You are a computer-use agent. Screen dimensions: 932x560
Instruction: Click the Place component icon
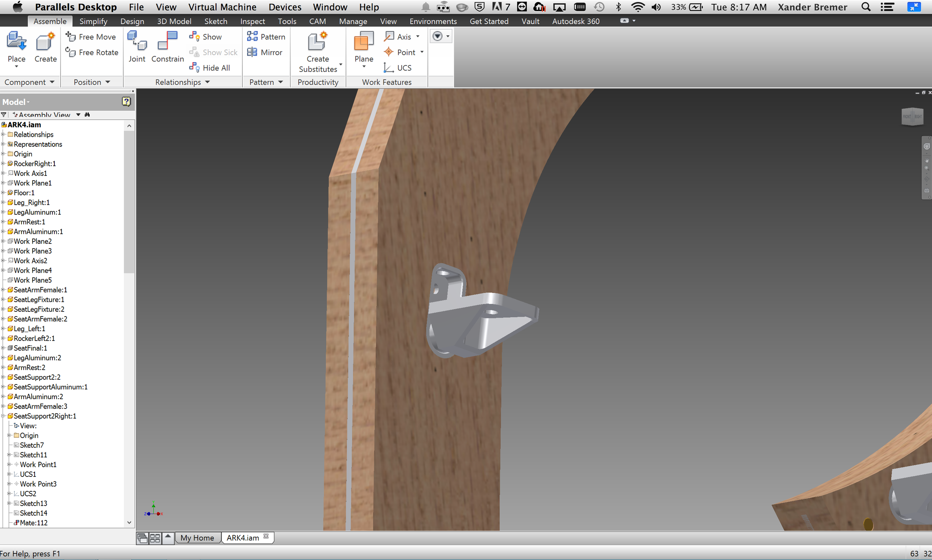[x=16, y=42]
